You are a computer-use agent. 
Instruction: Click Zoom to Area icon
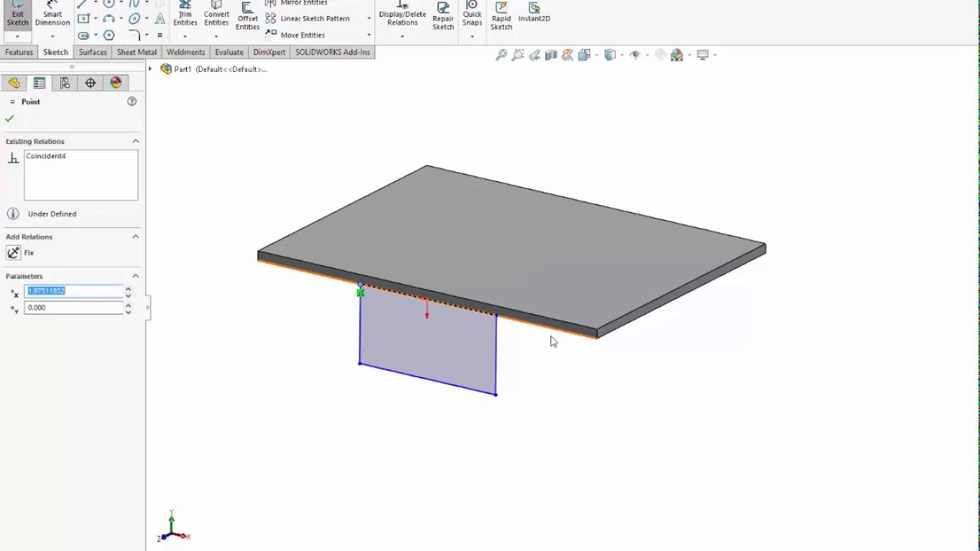(x=518, y=55)
